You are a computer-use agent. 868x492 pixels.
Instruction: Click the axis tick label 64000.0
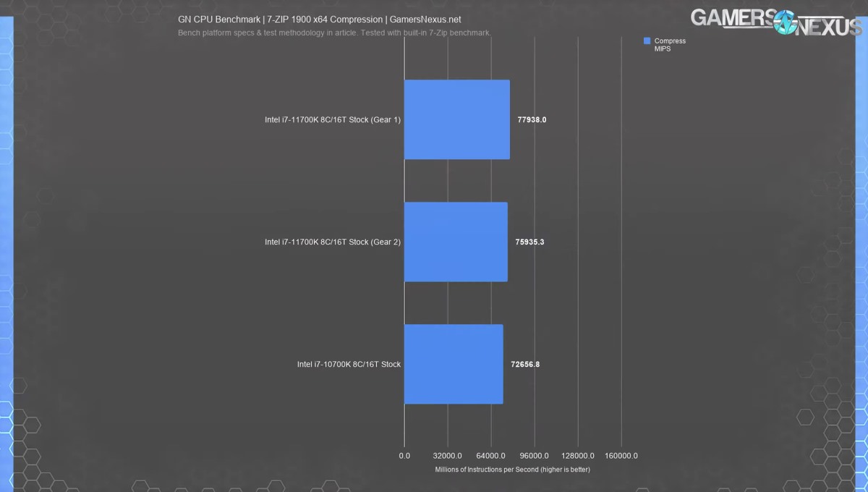click(x=491, y=456)
